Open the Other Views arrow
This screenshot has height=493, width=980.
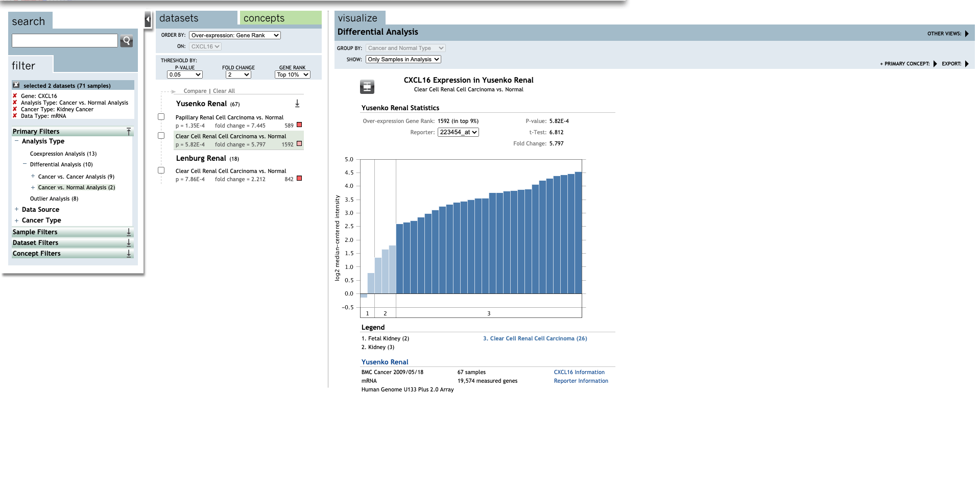[967, 34]
